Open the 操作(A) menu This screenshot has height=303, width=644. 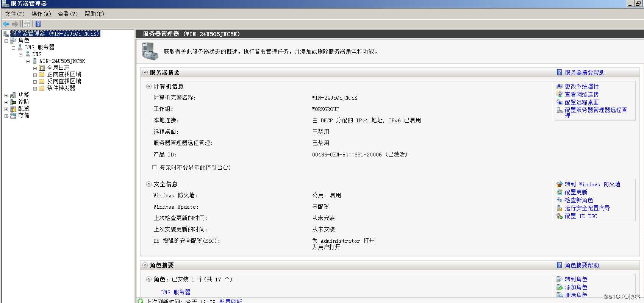(x=41, y=14)
